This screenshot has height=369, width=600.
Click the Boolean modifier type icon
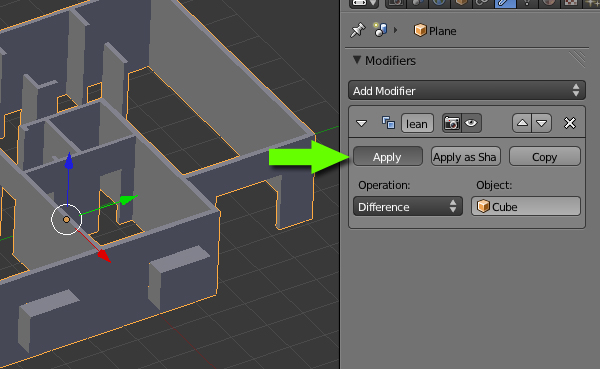click(x=388, y=123)
